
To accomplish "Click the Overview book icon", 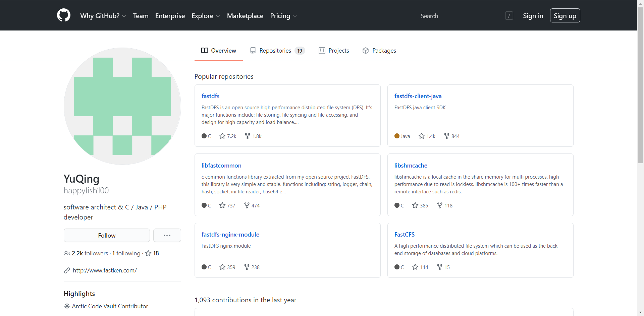I will coord(205,51).
